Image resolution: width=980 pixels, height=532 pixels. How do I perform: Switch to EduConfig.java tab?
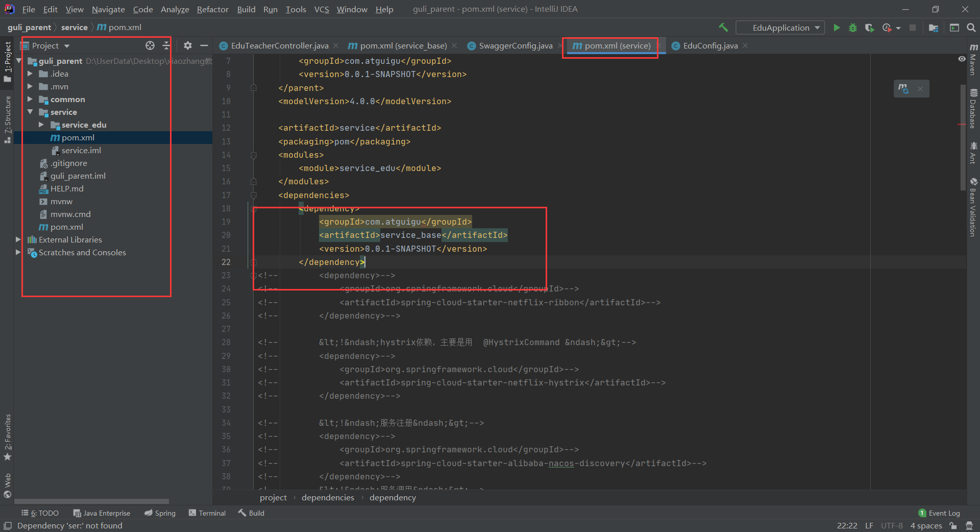(710, 45)
